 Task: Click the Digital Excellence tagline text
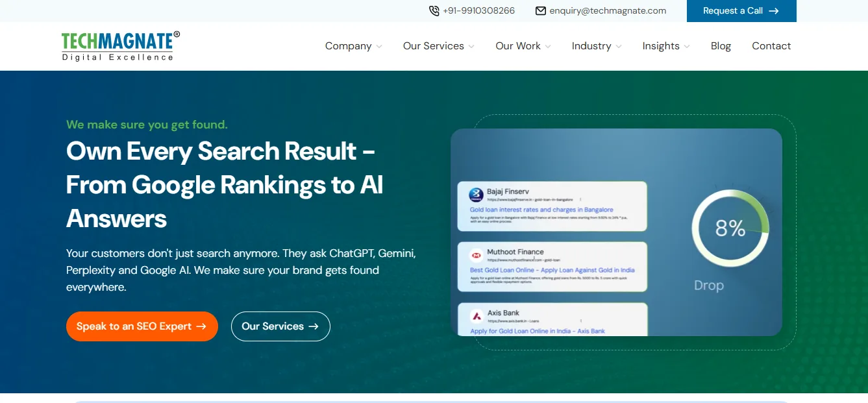click(x=118, y=57)
